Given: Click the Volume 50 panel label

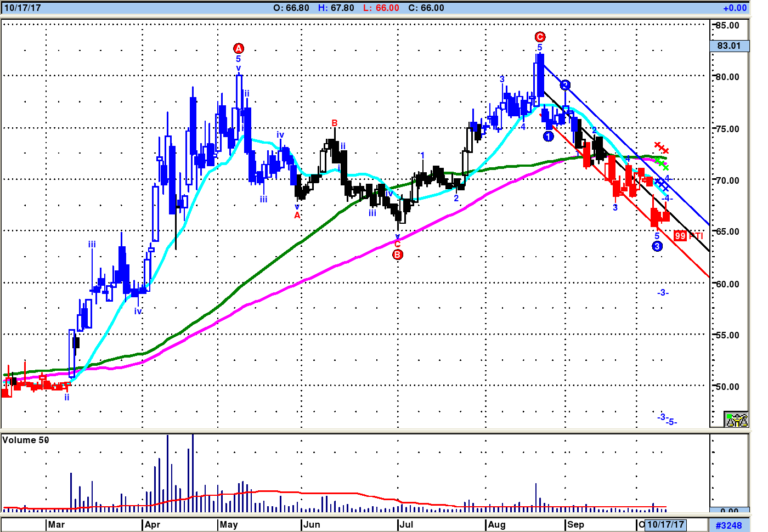Looking at the screenshot, I should pyautogui.click(x=26, y=440).
